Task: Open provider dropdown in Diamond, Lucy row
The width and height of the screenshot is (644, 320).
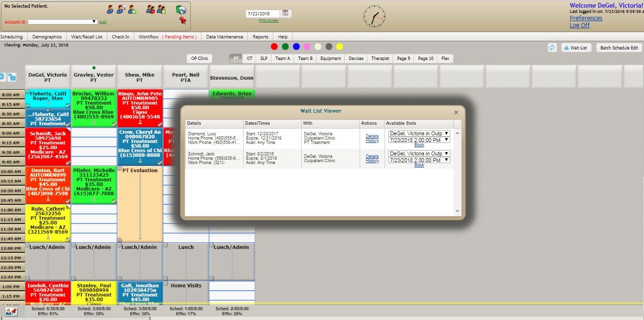Action: tap(419, 133)
